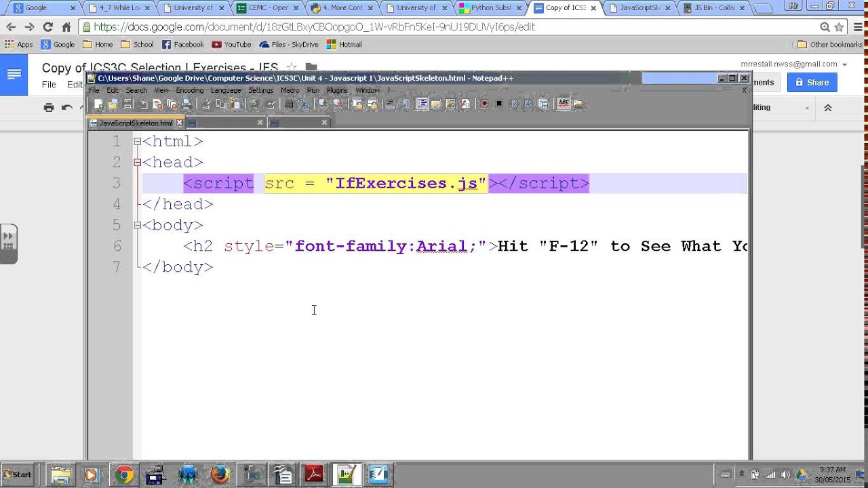Open the Other bookmarks folder
The height and width of the screenshot is (488, 868).
point(829,45)
